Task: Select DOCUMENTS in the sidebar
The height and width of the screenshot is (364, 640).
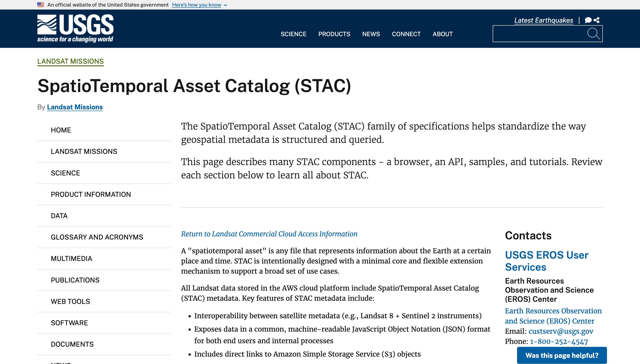Action: (104, 344)
